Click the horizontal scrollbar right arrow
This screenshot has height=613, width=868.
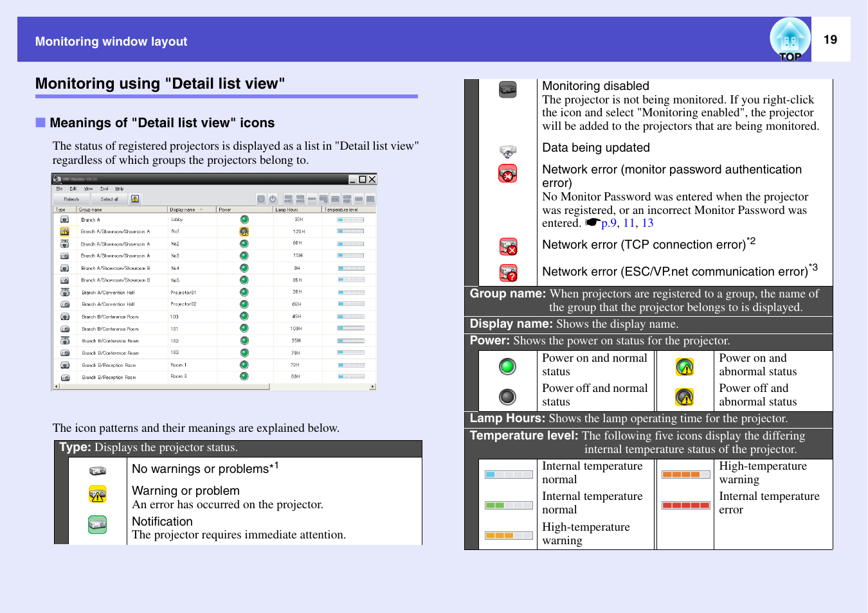[x=372, y=387]
